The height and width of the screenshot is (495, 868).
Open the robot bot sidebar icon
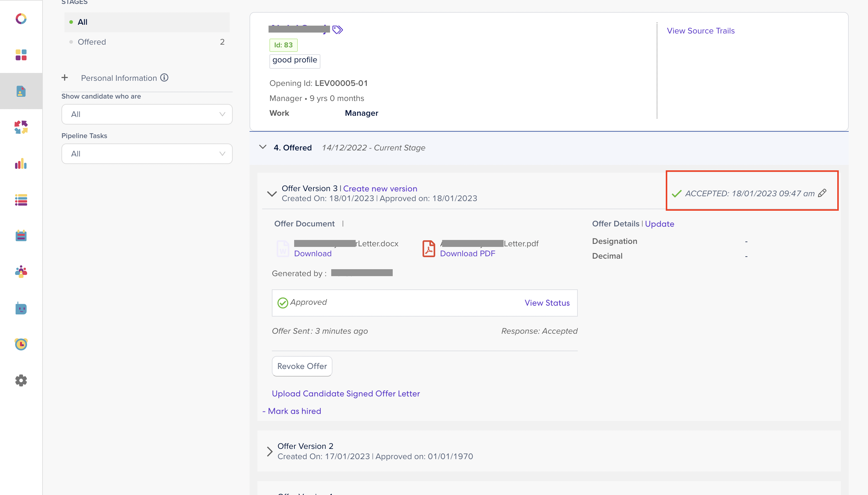(21, 308)
